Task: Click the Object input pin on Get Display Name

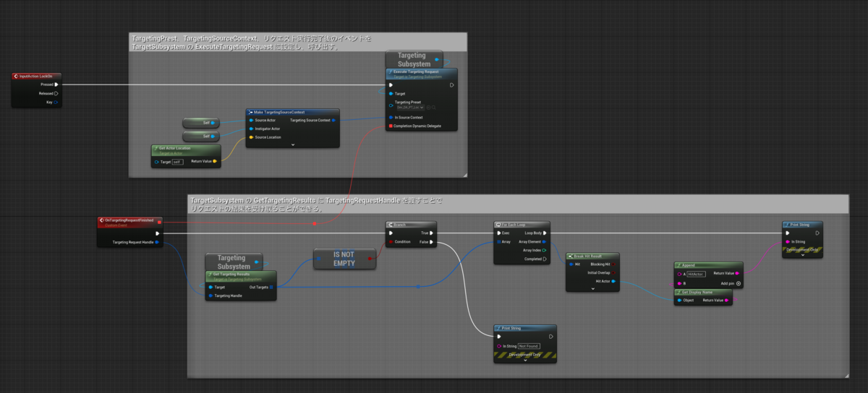Action: (x=678, y=301)
